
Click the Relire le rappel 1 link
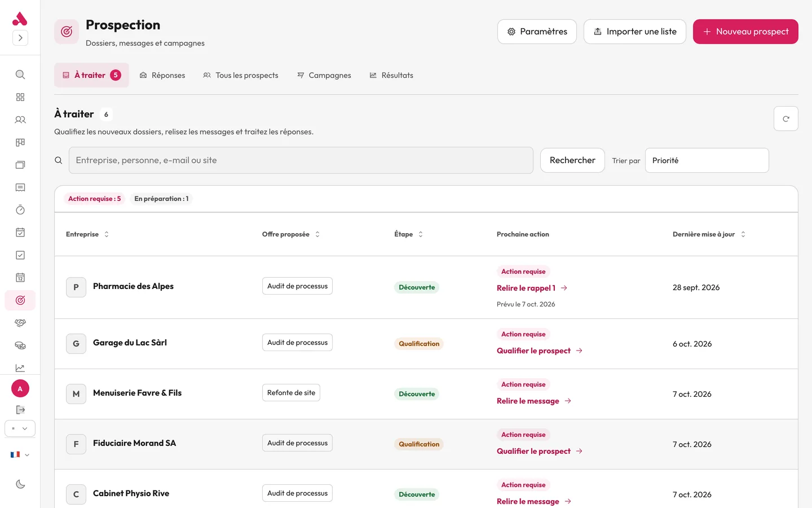click(532, 288)
